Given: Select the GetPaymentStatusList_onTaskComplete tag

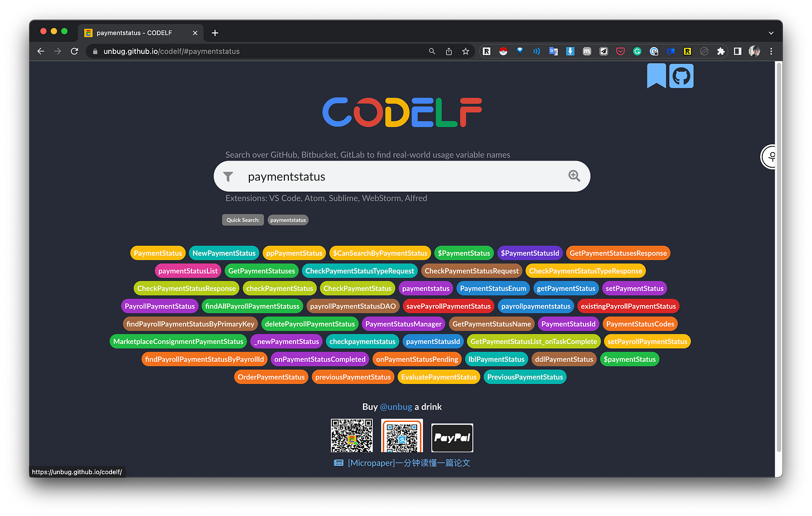Looking at the screenshot, I should (534, 342).
